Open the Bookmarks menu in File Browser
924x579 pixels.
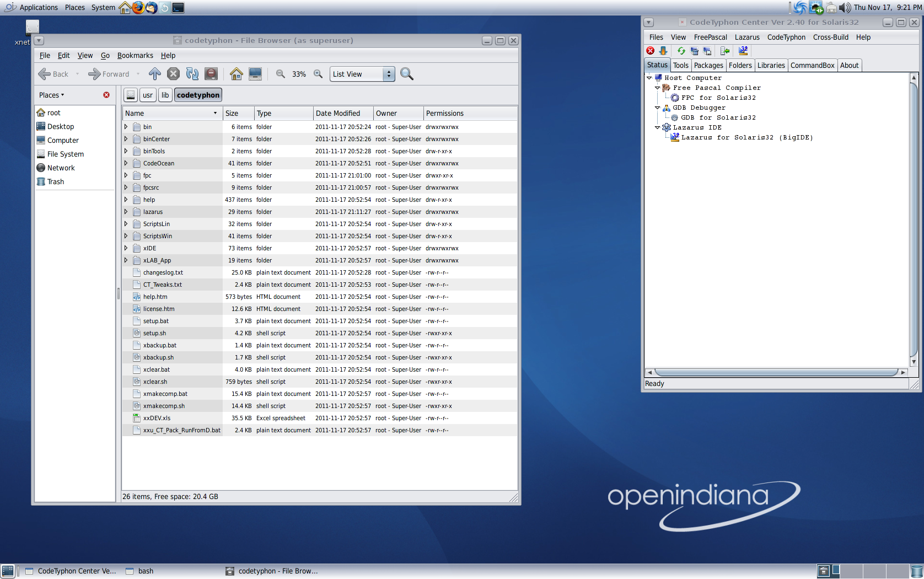135,55
